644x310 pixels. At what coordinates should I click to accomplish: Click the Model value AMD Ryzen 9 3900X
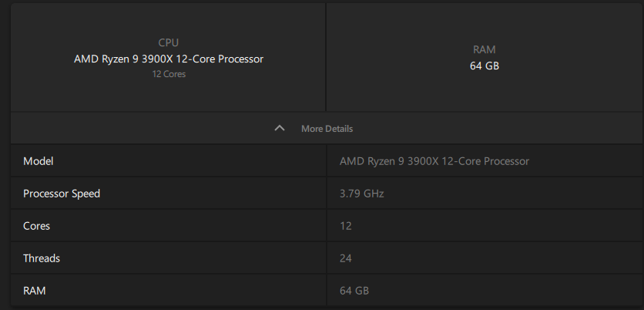click(x=434, y=161)
